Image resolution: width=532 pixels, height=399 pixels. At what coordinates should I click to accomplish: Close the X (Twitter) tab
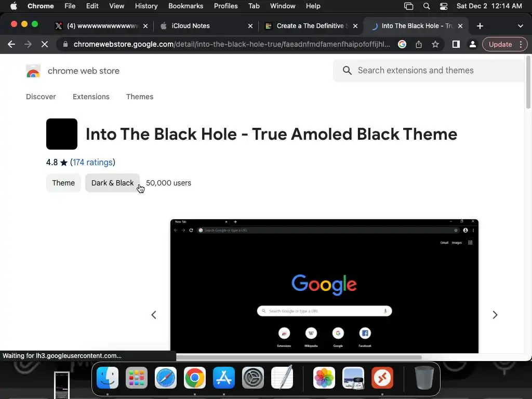[x=145, y=26]
